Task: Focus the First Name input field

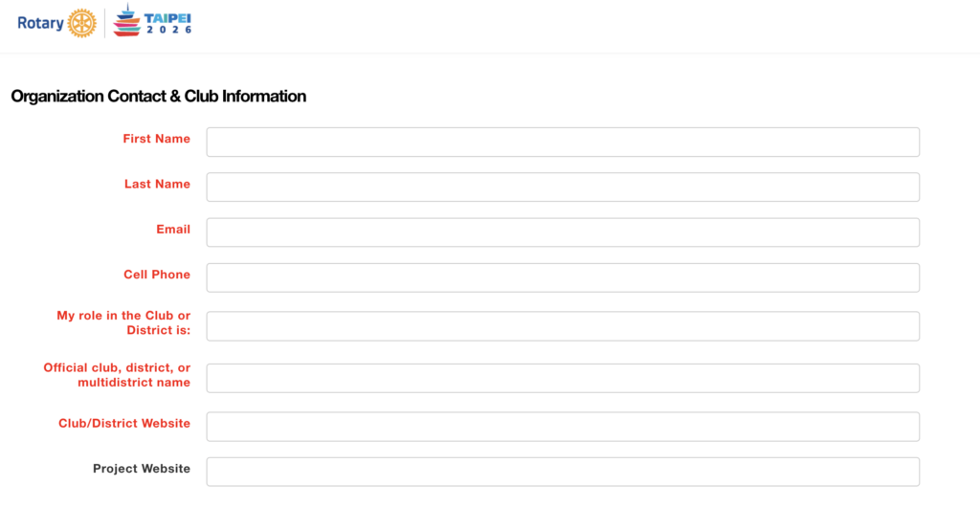Action: [563, 142]
